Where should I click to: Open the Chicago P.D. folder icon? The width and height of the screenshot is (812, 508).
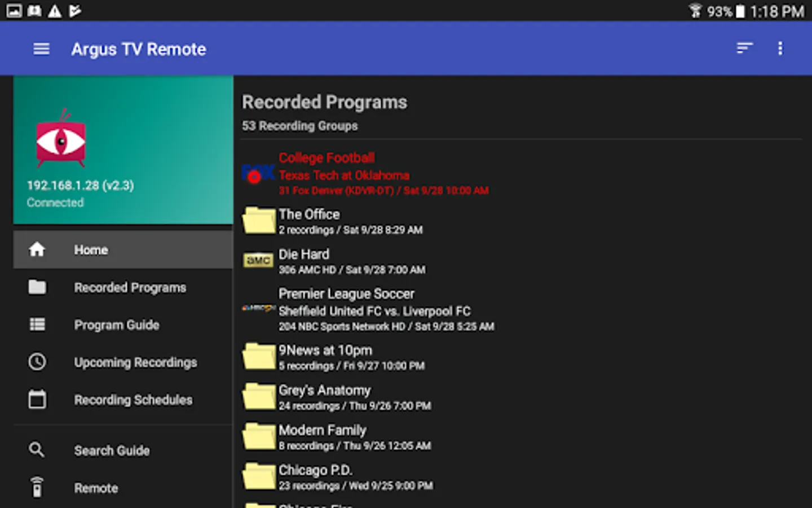[259, 476]
